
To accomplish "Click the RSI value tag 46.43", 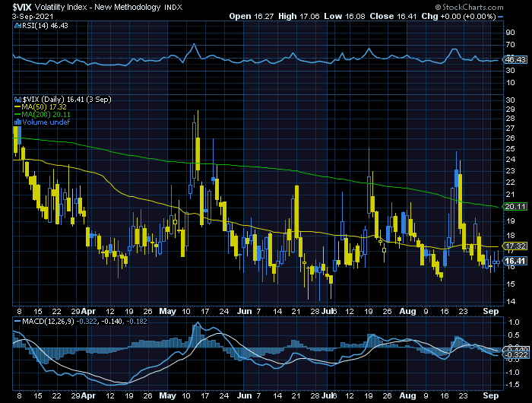I will [515, 59].
